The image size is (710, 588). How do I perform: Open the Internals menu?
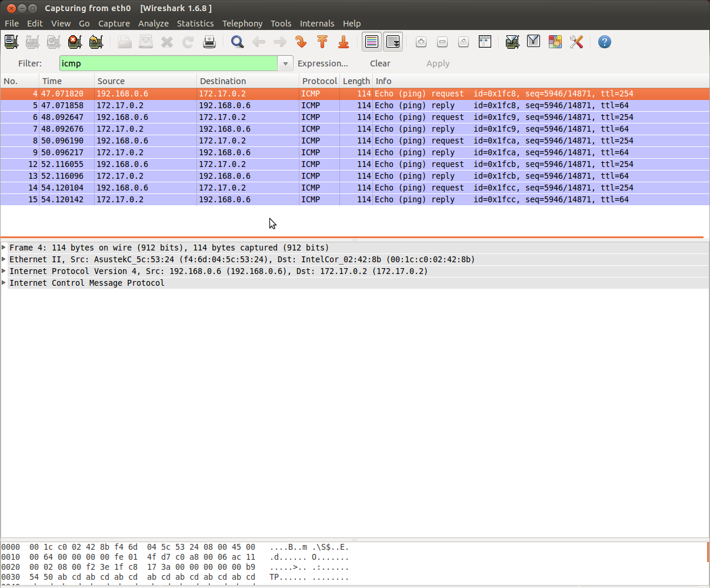[317, 24]
